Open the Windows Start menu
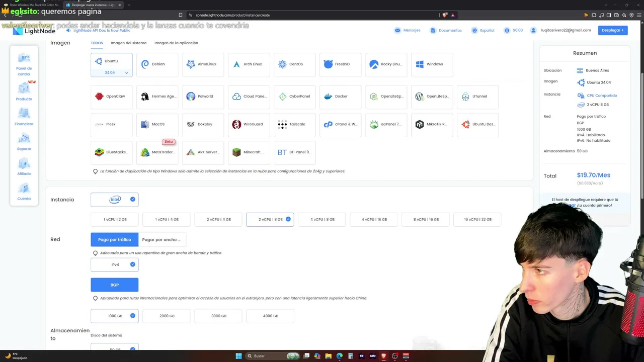The image size is (644, 362). pyautogui.click(x=238, y=356)
